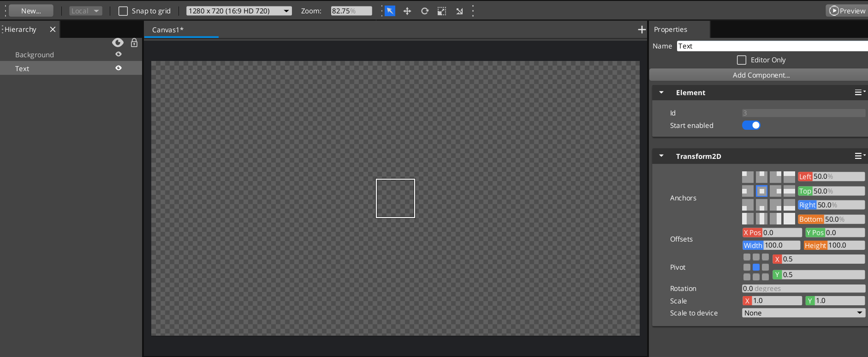Hide the Background element via eye icon
The height and width of the screenshot is (357, 868).
[119, 54]
